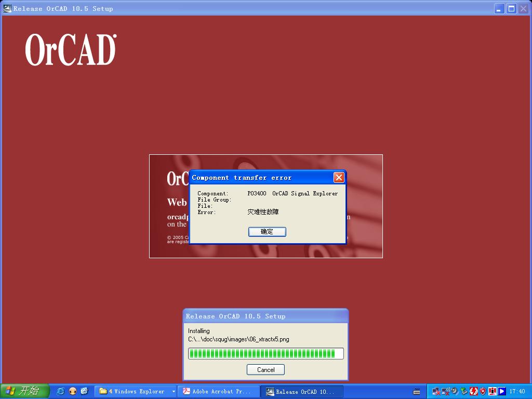Click the P03400 OrCAD Signal Explorer text
This screenshot has width=532, height=399.
pyautogui.click(x=292, y=193)
